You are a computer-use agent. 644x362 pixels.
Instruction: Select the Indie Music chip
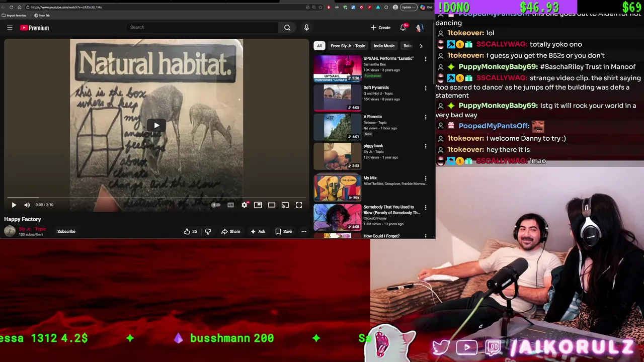click(384, 46)
